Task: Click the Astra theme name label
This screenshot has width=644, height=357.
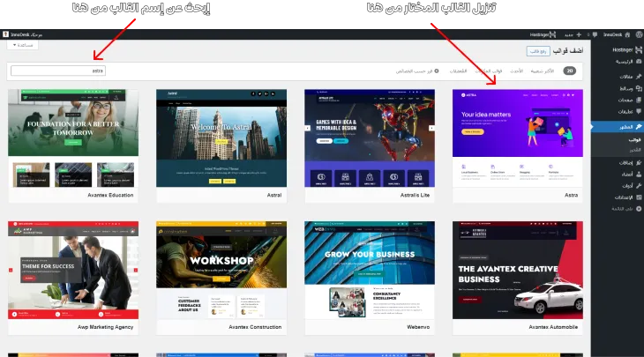Action: click(x=571, y=196)
